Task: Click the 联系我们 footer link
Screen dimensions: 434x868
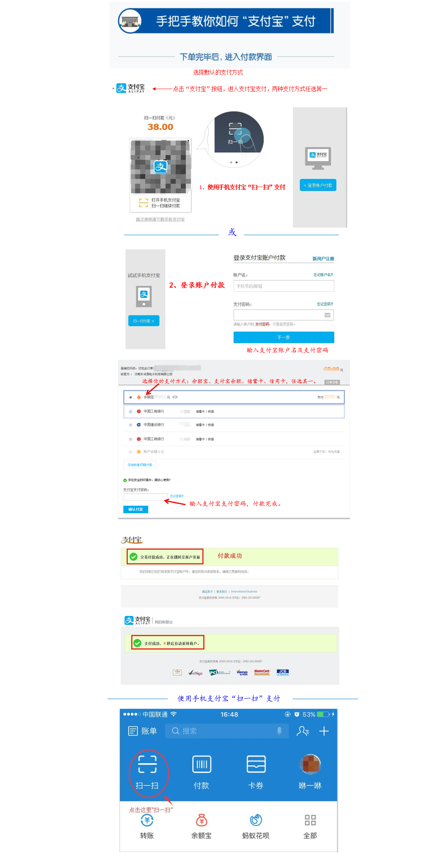Action: (x=222, y=591)
